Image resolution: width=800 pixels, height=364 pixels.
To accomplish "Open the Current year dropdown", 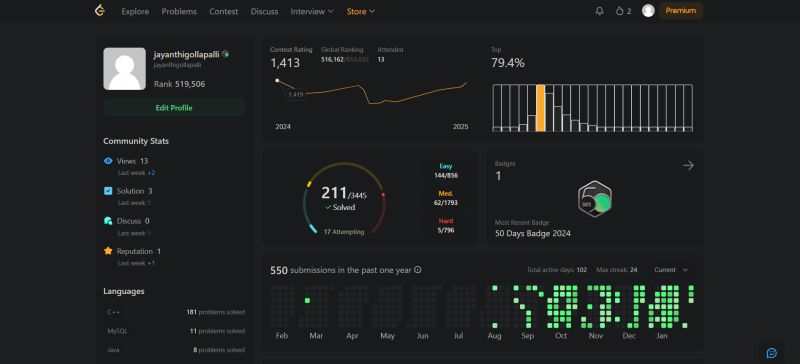I will click(x=671, y=270).
